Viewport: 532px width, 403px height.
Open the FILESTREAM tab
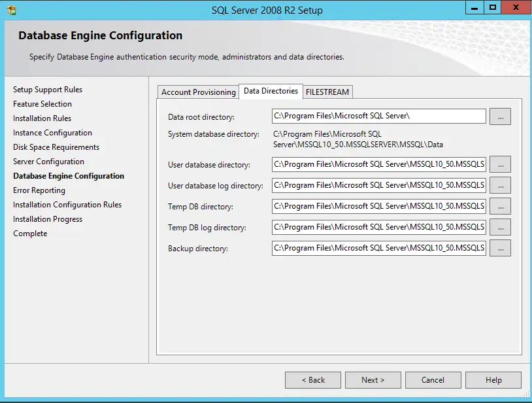[327, 92]
